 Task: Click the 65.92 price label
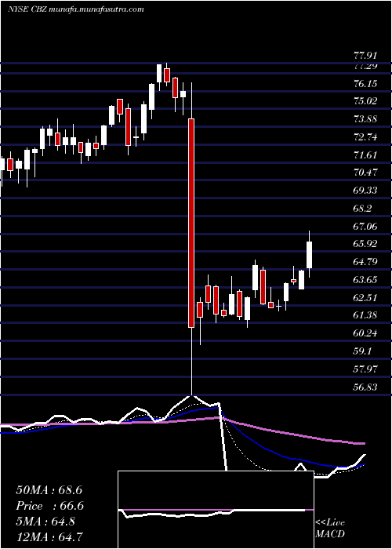[365, 244]
